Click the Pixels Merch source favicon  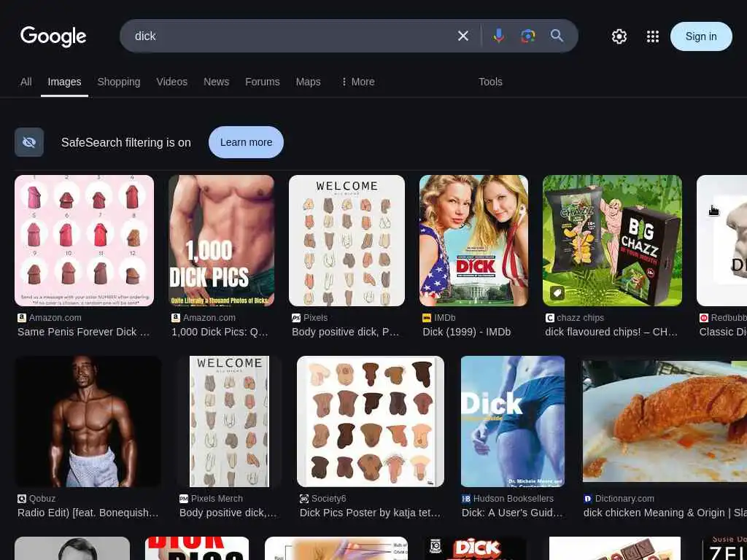[184, 499]
